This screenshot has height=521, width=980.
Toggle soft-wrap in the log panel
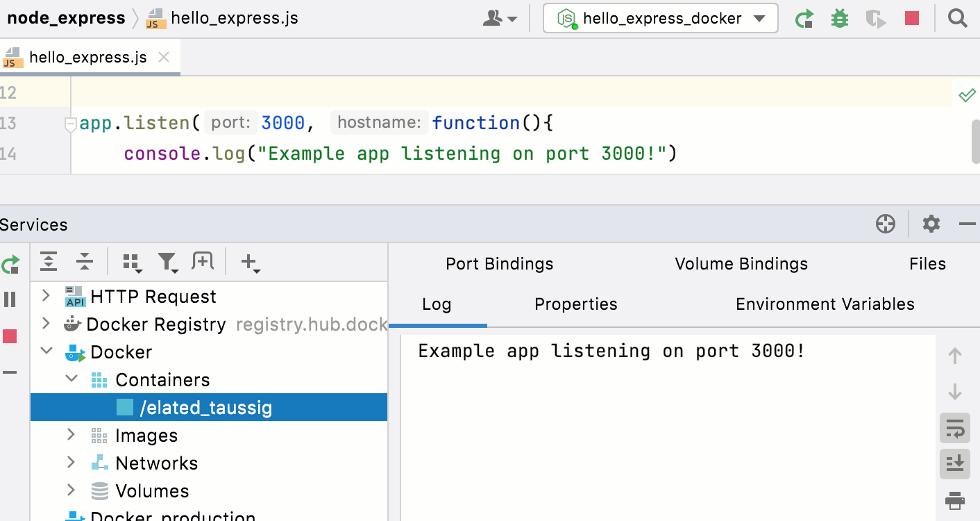(x=955, y=428)
